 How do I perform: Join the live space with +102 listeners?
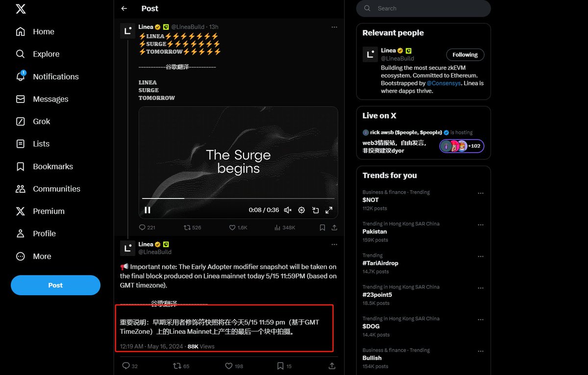pos(462,146)
